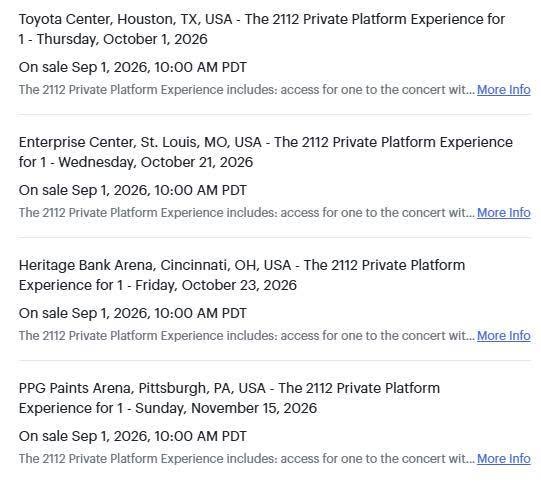Viewport: 541px width, 485px height.
Task: Select the PPG Paints Arena, Pittsburgh event title
Action: [x=229, y=398]
